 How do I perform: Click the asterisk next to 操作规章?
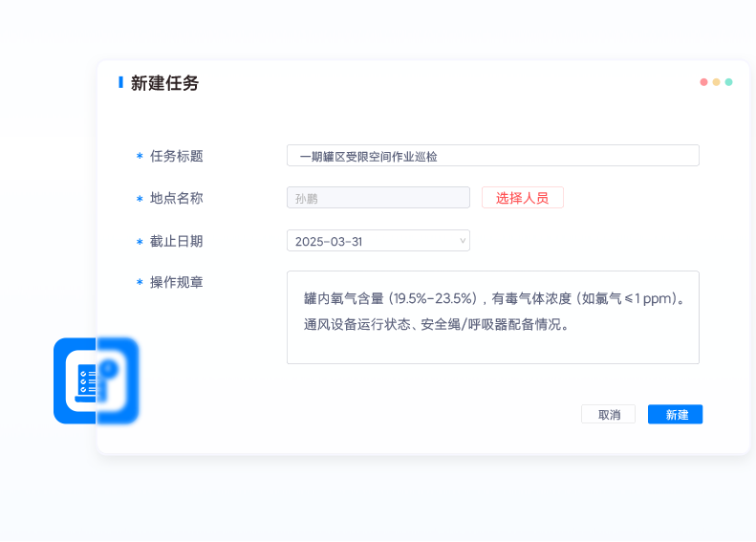pyautogui.click(x=140, y=283)
